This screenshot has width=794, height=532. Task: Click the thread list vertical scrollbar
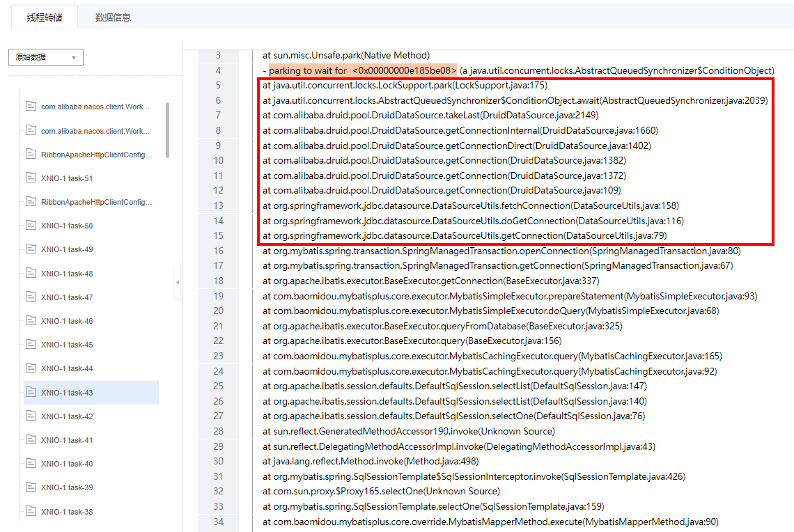[x=167, y=130]
